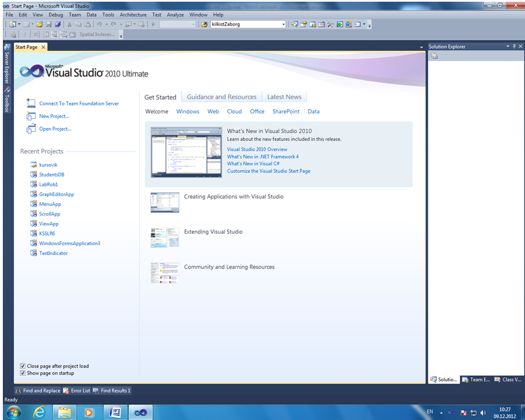Open the Architecture menu

point(134,15)
